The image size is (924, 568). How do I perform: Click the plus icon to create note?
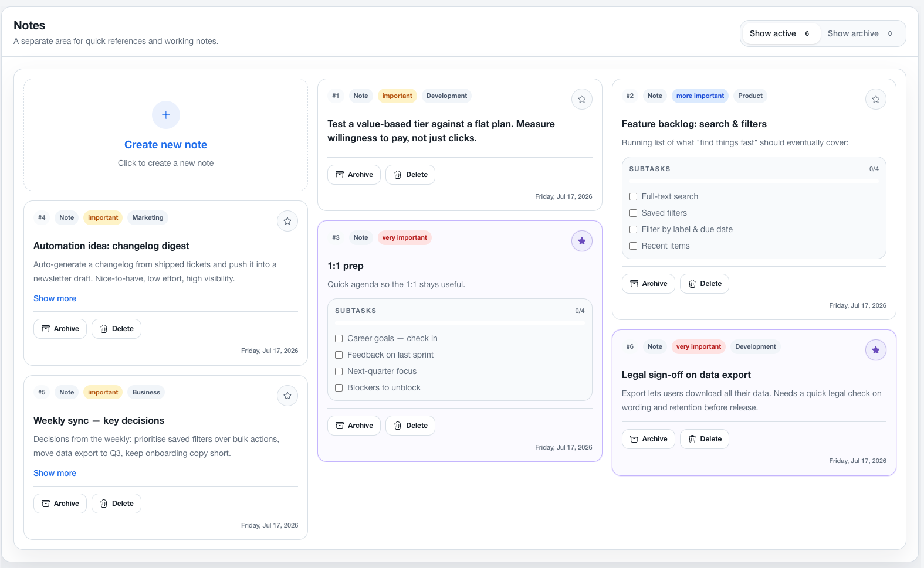166,115
